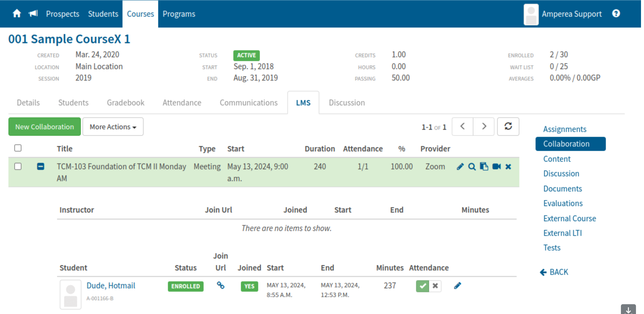Viewport: 644px width, 314px height.
Task: Open the Programs menu item
Action: point(179,14)
